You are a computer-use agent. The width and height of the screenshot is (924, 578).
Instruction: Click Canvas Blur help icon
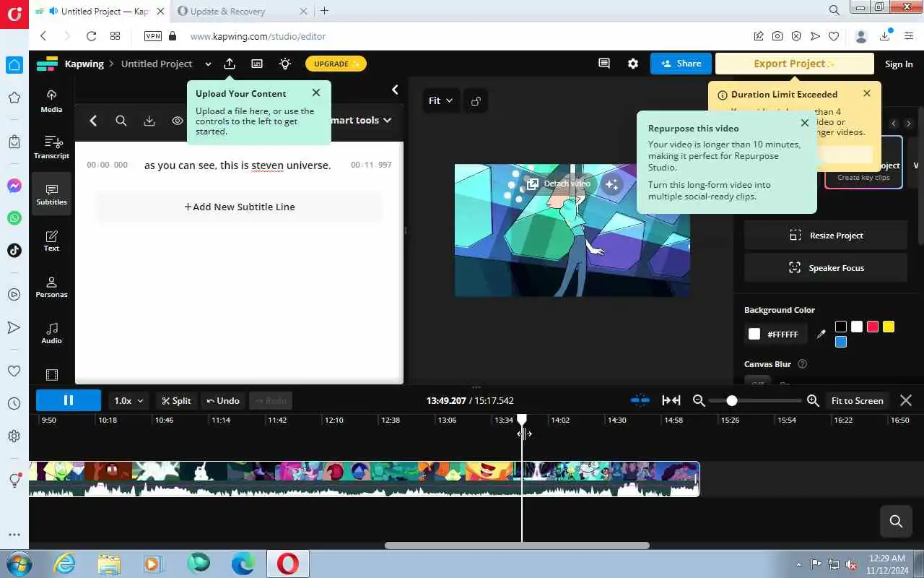click(802, 364)
